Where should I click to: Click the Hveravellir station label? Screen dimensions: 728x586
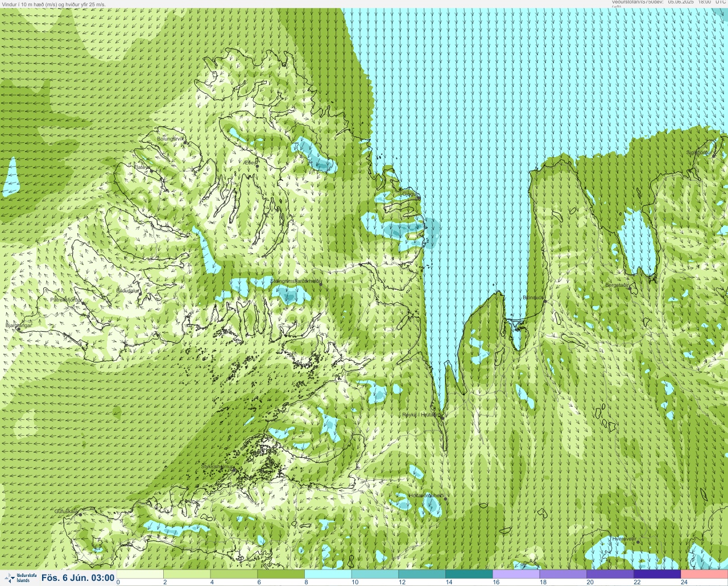[x=623, y=538]
